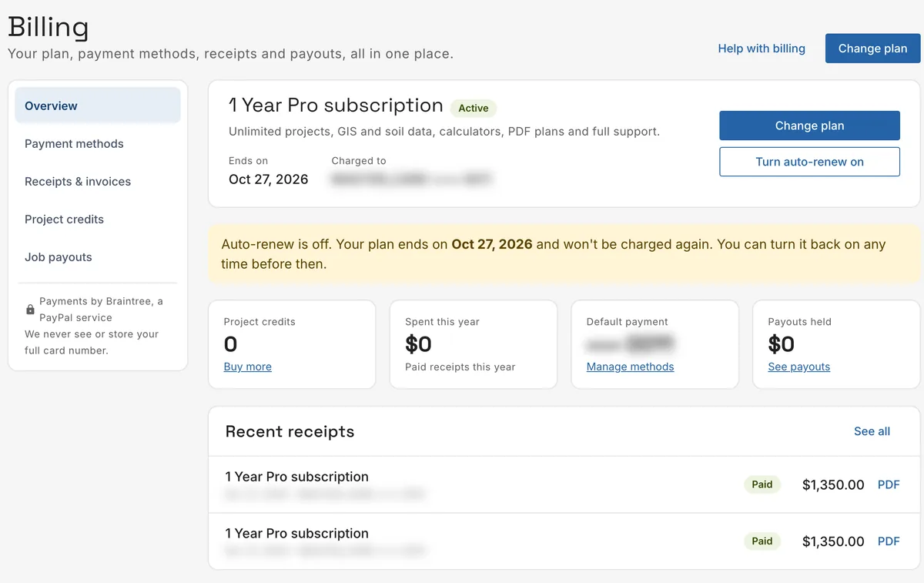Click the first receipt's Paid badge

(x=762, y=484)
